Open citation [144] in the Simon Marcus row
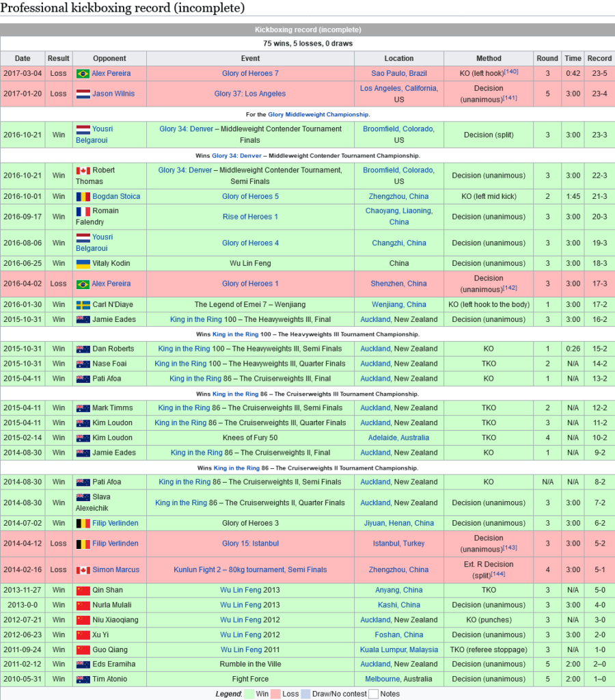Image resolution: width=615 pixels, height=700 pixels. (x=498, y=574)
